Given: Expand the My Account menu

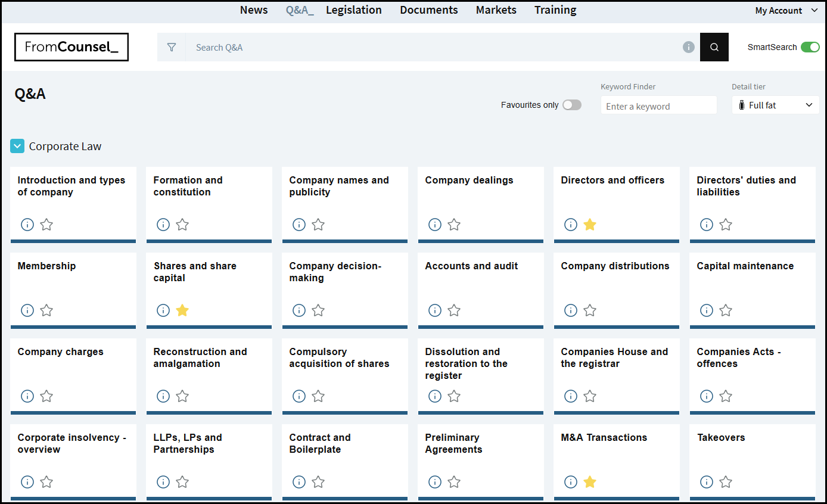Looking at the screenshot, I should [x=778, y=11].
